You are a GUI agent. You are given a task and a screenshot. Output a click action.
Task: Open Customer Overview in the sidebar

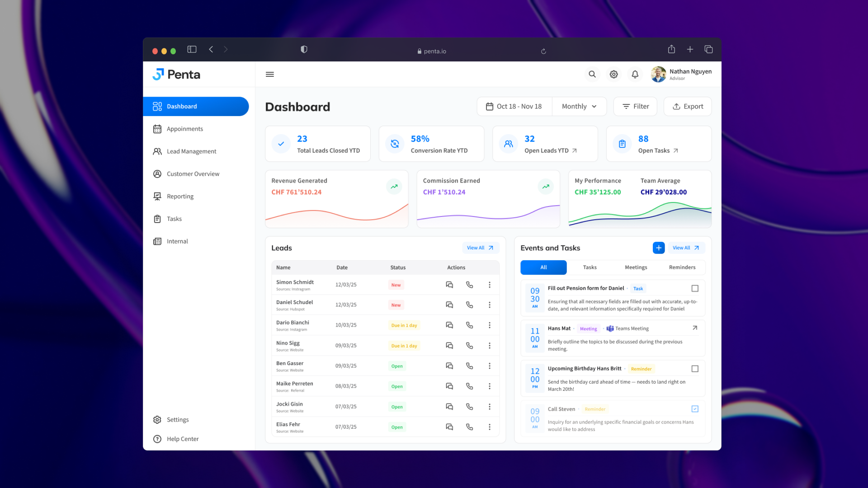pos(193,174)
